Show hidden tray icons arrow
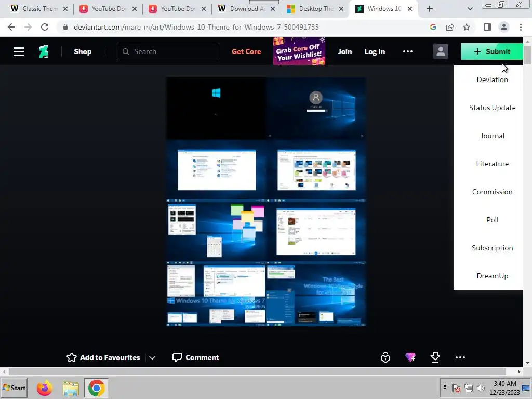This screenshot has width=532, height=399. (x=445, y=388)
